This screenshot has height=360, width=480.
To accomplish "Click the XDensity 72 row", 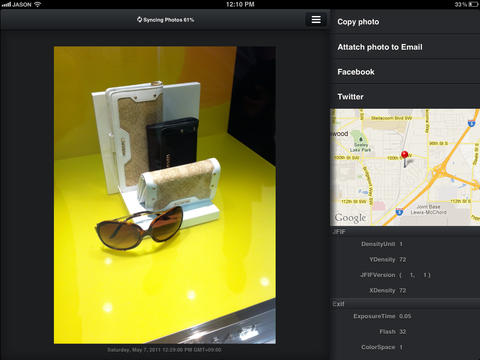I will coord(405,290).
